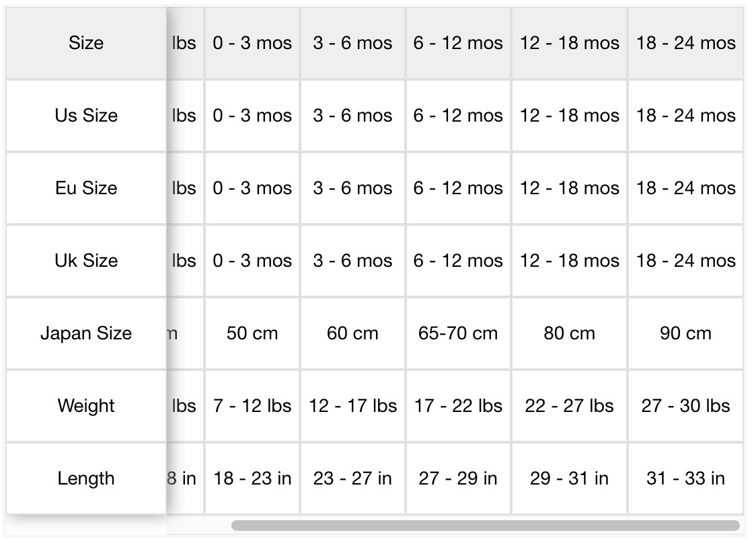756x543 pixels.
Task: Click the 23 - 27 in length cell
Action: [x=352, y=478]
